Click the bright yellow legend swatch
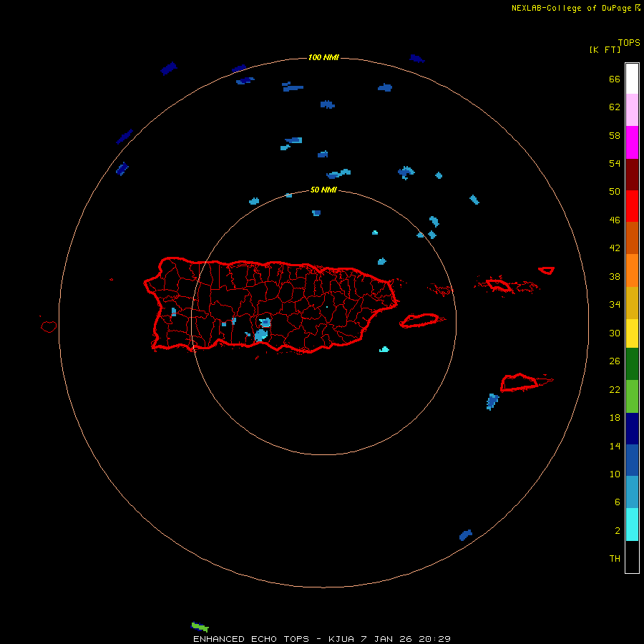Screen dimensions: 644x644 pyautogui.click(x=632, y=333)
